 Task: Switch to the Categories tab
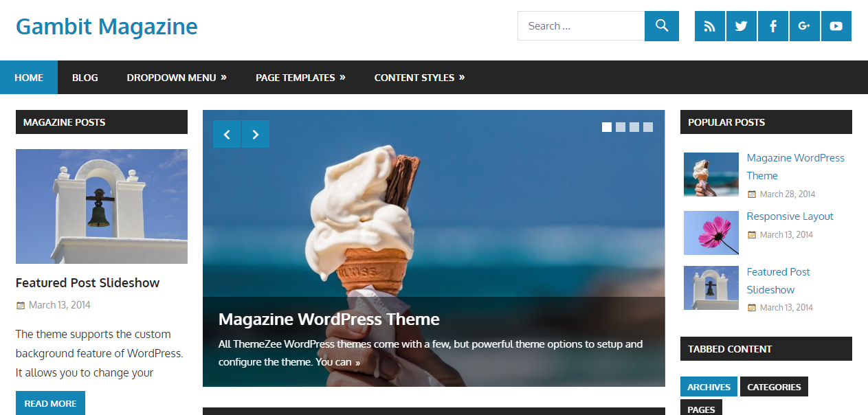tap(774, 387)
